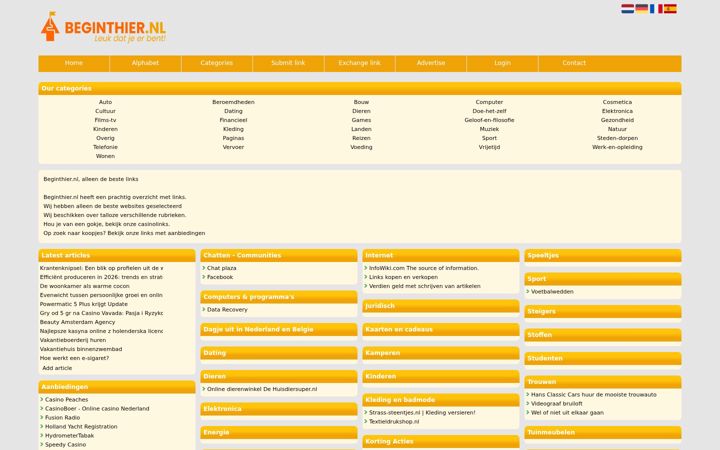Open the Contact menu item
The image size is (720, 450).
tap(574, 63)
